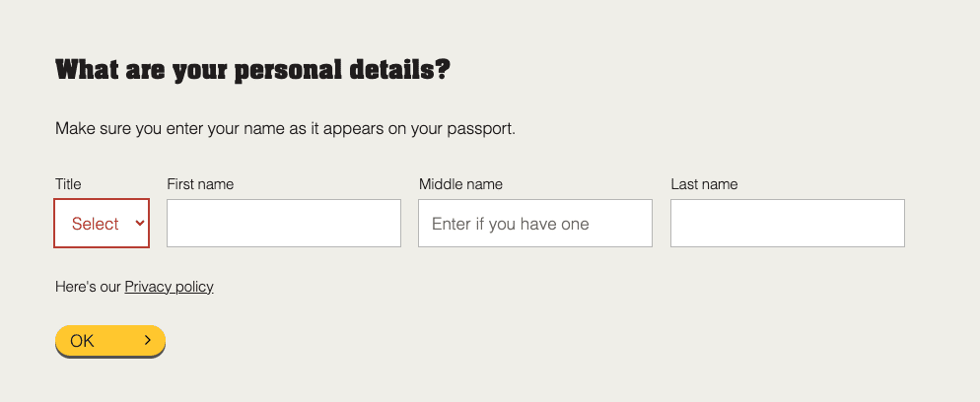Click the arrow icon on OK button
The width and height of the screenshot is (980, 402).
(x=148, y=340)
